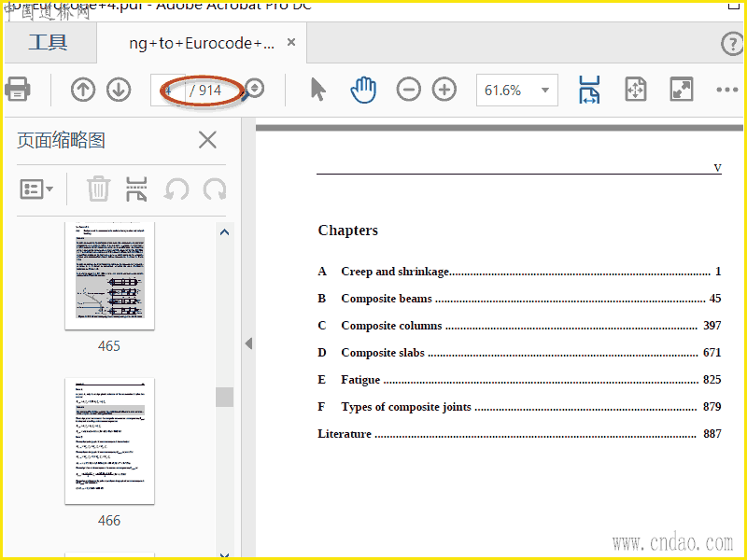Open the 工具 (Tools) tab
747x560 pixels.
pyautogui.click(x=49, y=43)
